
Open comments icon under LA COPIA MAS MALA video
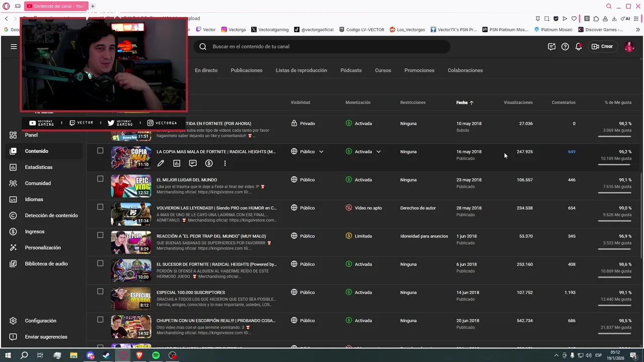point(193,163)
